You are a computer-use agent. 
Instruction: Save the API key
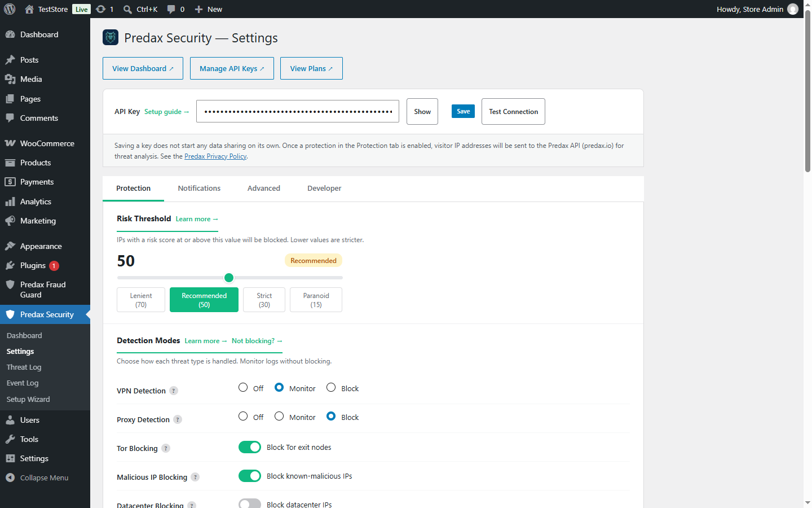[463, 111]
